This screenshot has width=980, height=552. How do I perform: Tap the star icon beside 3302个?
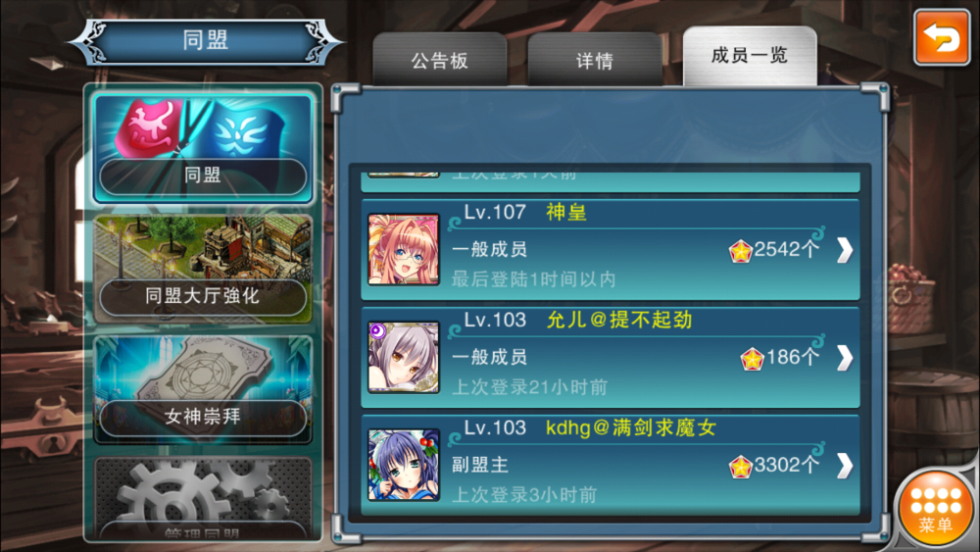[x=741, y=467]
